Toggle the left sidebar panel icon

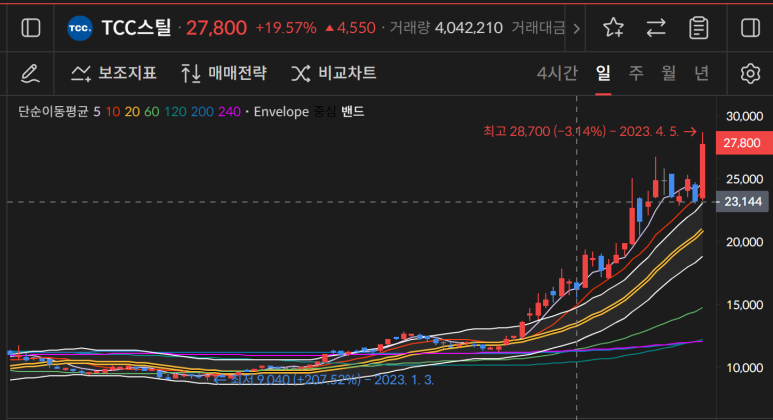click(31, 28)
